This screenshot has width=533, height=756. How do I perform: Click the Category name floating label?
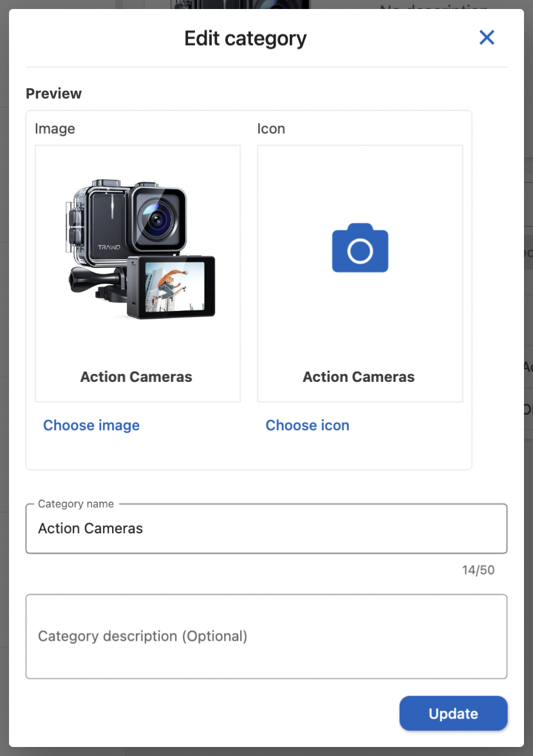coord(76,504)
